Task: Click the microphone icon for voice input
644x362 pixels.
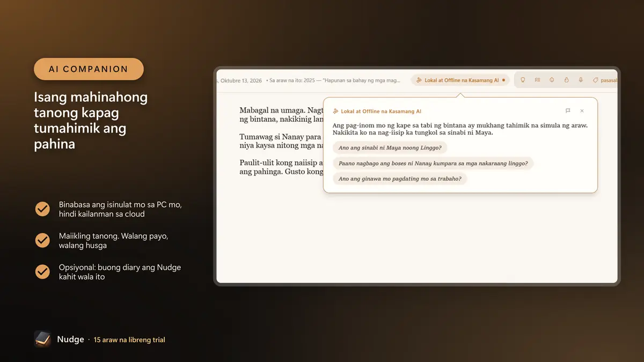Action: 581,80
